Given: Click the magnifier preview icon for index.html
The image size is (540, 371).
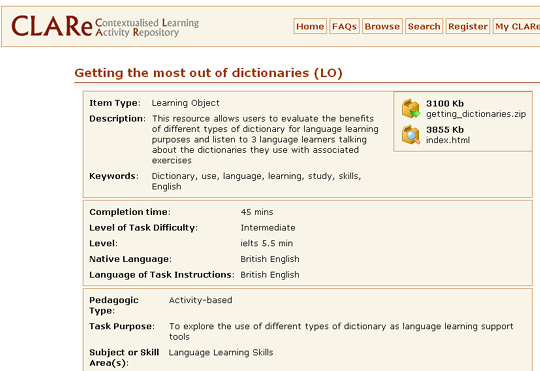Looking at the screenshot, I should (x=411, y=134).
